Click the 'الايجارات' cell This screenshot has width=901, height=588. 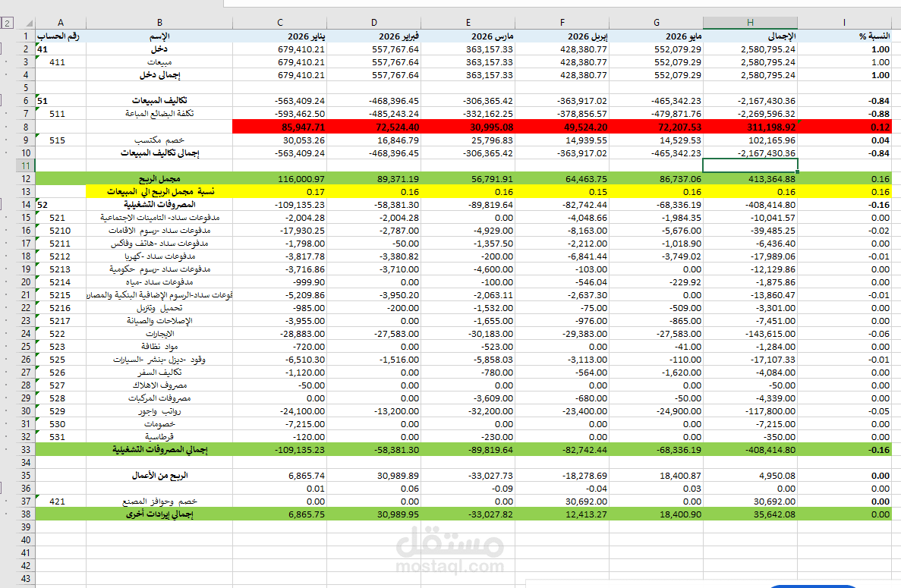tap(159, 334)
